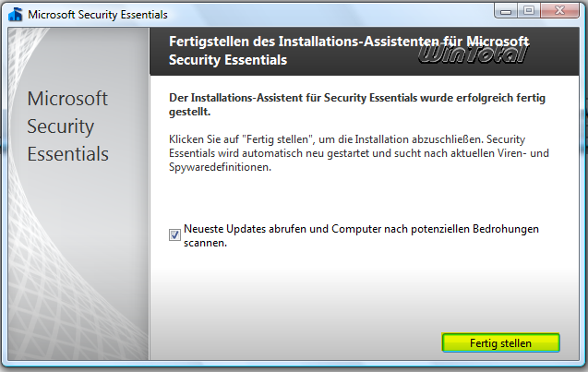
Task: Click the empty title bar area
Action: (323, 14)
